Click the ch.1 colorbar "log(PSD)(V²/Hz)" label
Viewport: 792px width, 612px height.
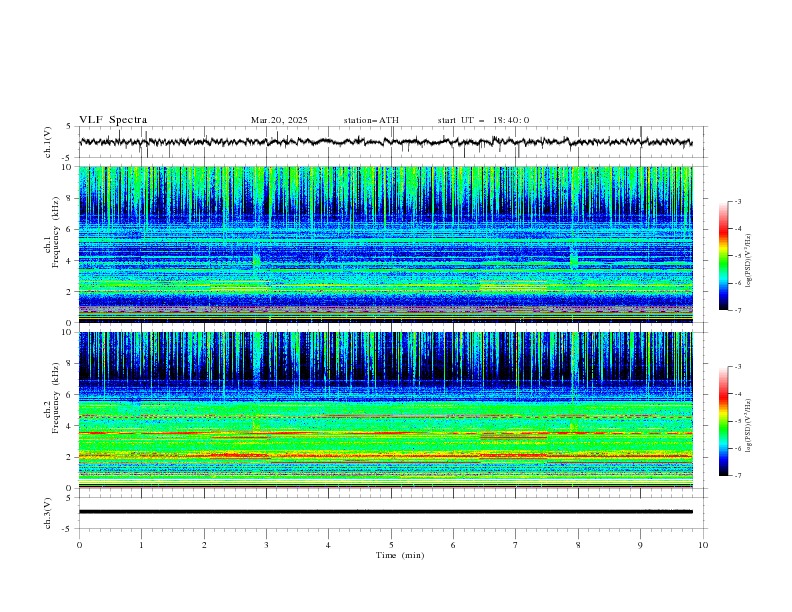click(x=749, y=260)
